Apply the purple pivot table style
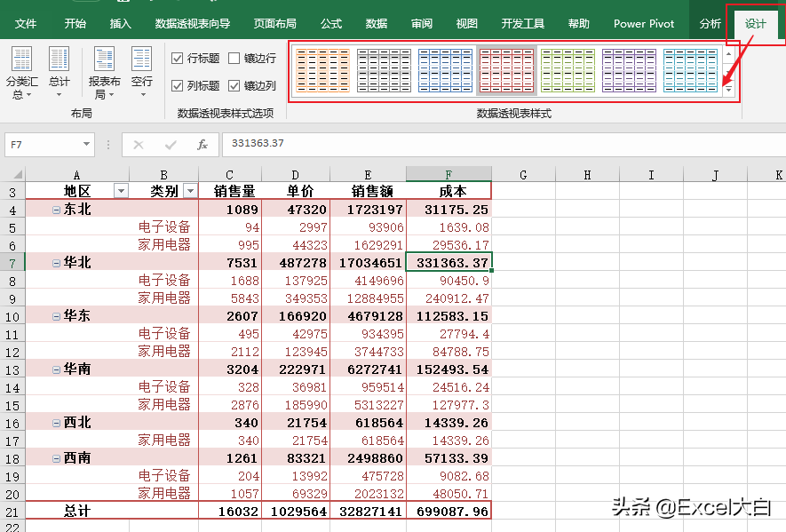The height and width of the screenshot is (532, 786). coord(629,71)
